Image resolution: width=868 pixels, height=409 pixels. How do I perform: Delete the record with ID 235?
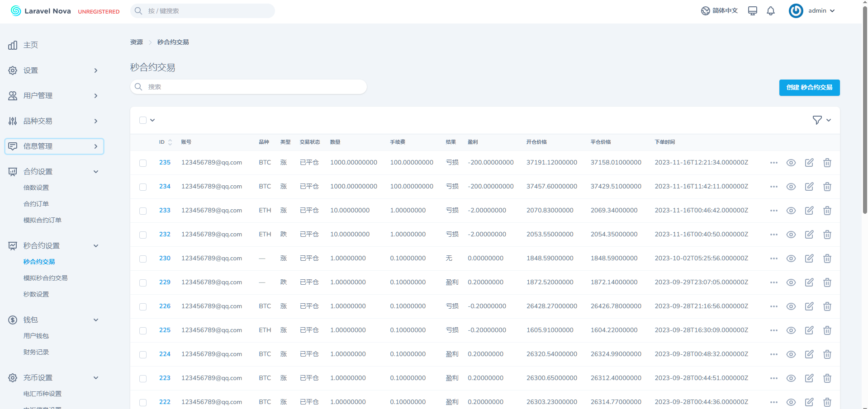(827, 163)
